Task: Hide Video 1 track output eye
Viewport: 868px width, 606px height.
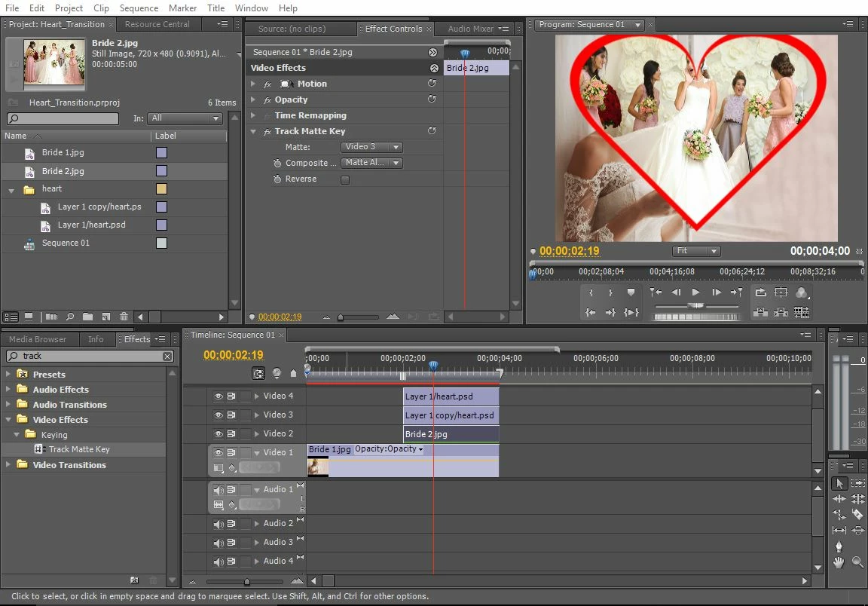Action: tap(219, 452)
